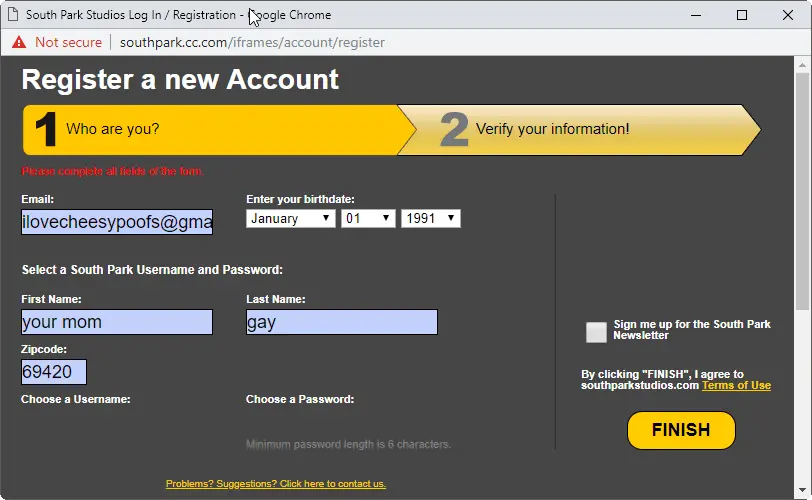Click the page document icon in title bar
This screenshot has width=812, height=500.
point(12,15)
